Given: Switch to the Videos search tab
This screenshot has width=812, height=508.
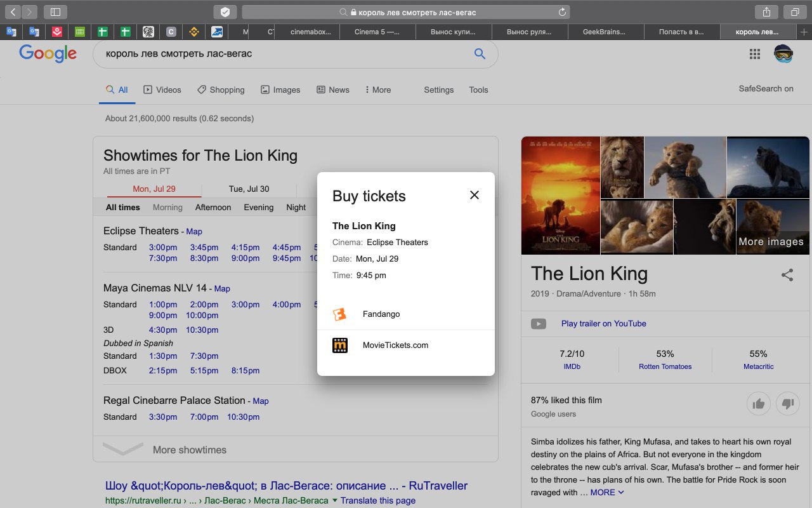Looking at the screenshot, I should pos(162,90).
